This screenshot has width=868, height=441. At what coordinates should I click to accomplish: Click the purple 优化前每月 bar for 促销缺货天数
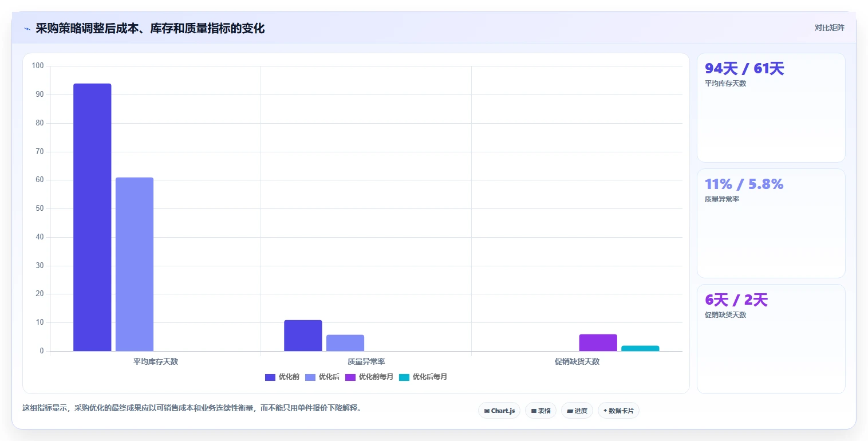coord(598,342)
